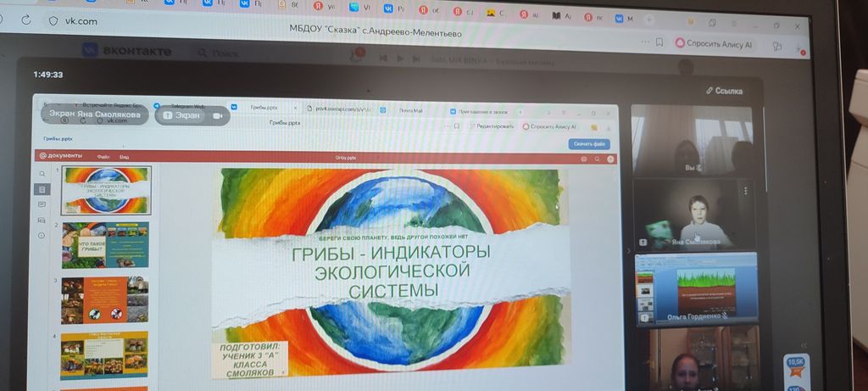The width and height of the screenshot is (868, 391).
Task: Open the "Вид" menu in document viewer
Action: coord(124,157)
